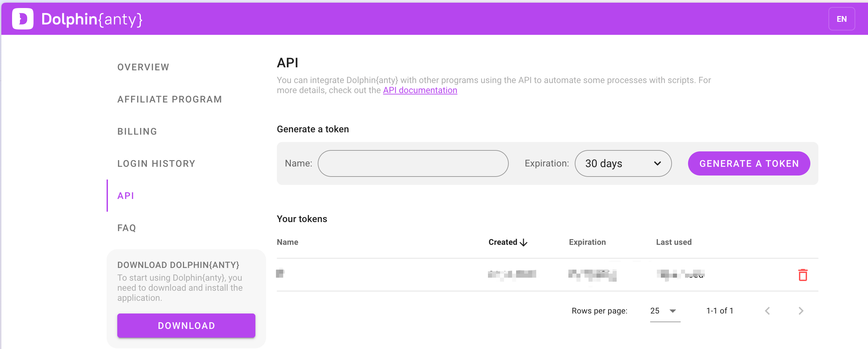Go to the next page with the right chevron

(801, 311)
